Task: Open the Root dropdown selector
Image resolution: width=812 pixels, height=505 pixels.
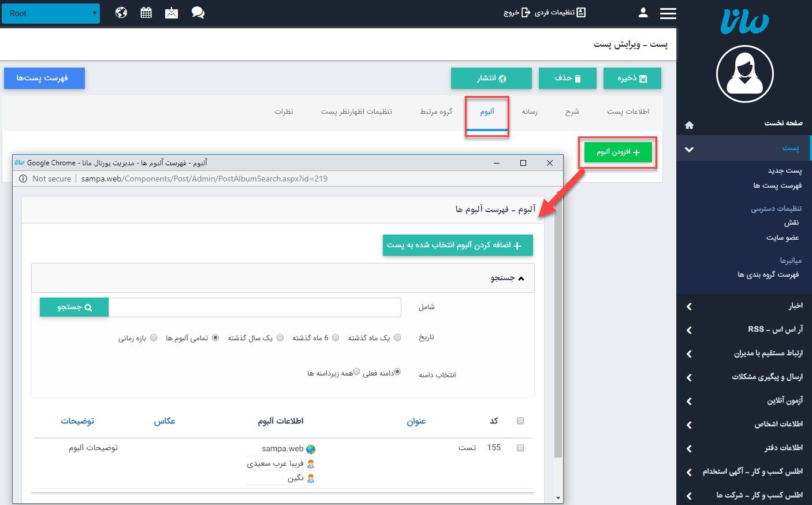Action: 51,13
